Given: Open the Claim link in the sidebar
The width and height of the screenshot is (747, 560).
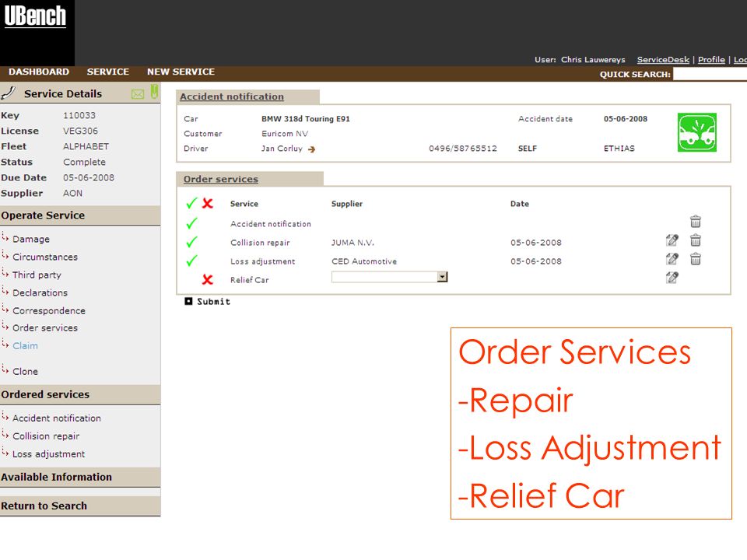Looking at the screenshot, I should tap(25, 345).
